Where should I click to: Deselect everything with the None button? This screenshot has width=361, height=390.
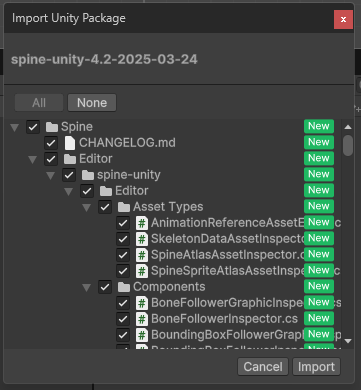[x=92, y=103]
